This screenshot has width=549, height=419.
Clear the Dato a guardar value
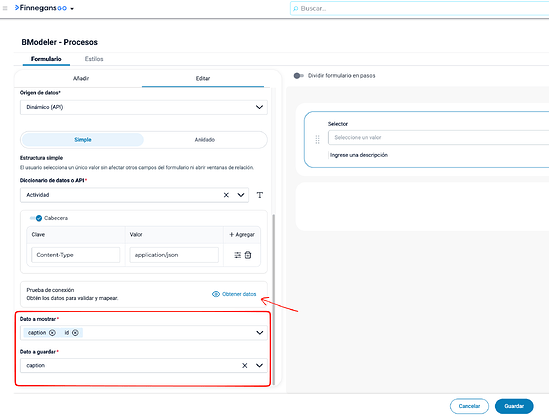pyautogui.click(x=245, y=365)
